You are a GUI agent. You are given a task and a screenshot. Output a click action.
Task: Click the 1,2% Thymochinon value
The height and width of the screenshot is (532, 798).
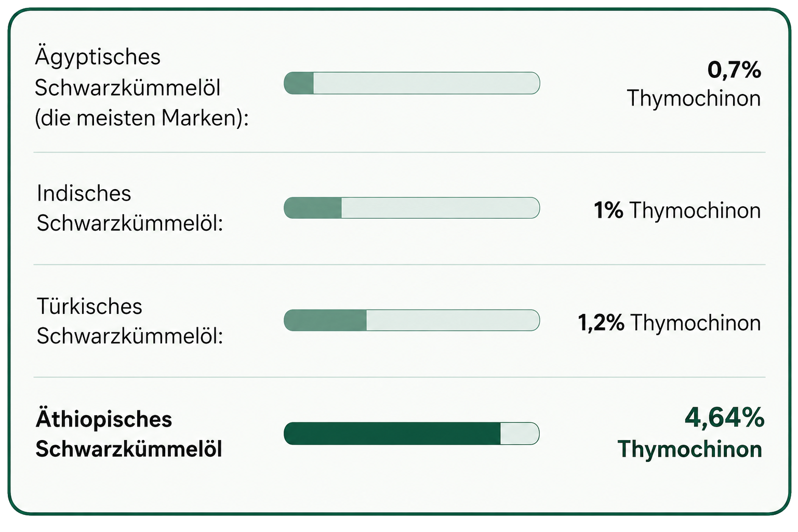(x=670, y=323)
